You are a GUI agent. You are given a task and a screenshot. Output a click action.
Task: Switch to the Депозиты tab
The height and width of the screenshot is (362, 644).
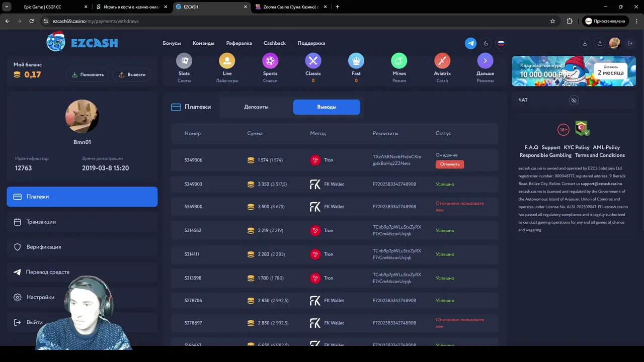pos(256,107)
